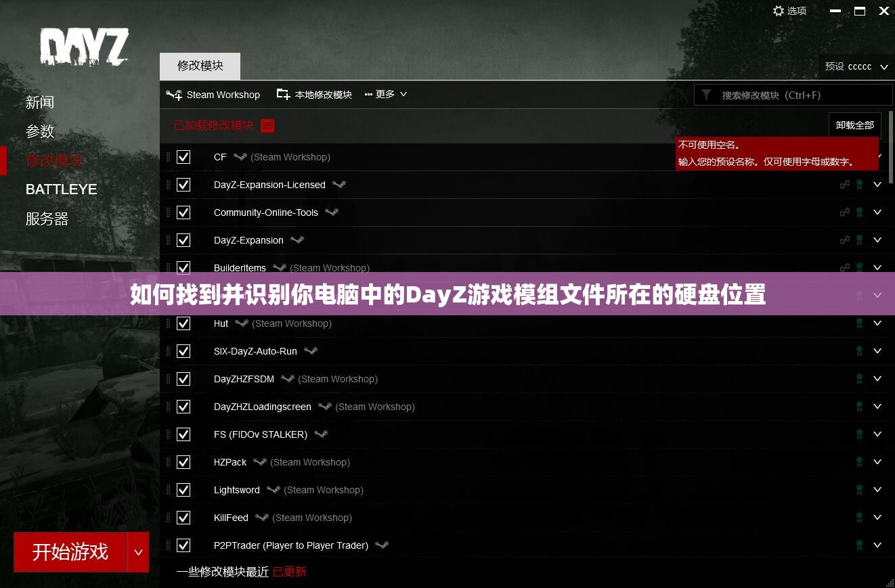Click the Steam icon beside Community-Online-Tools

(x=331, y=212)
